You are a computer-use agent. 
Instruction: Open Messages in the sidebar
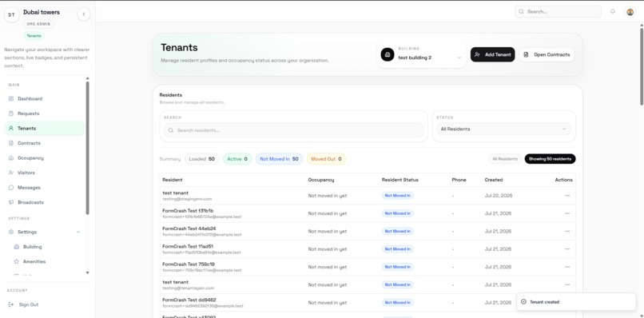click(x=45, y=187)
